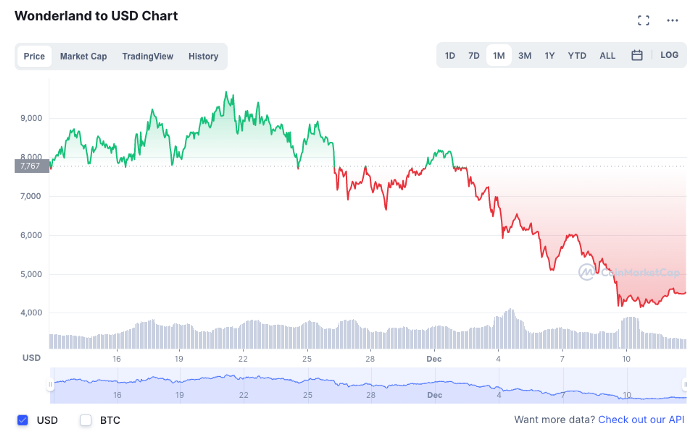The image size is (700, 436).
Task: Click the CoinMarketCap watermark logo
Action: coord(629,272)
